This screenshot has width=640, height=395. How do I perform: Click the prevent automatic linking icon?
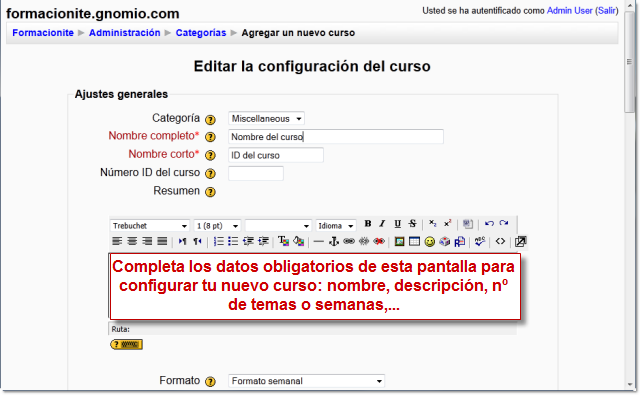point(379,241)
